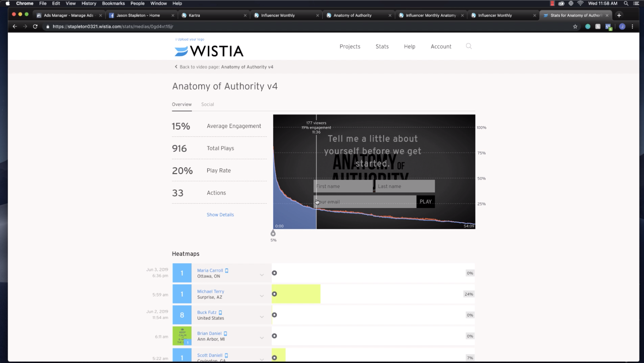Open the History menu in macOS menu bar
This screenshot has height=363, width=644.
pos(89,4)
